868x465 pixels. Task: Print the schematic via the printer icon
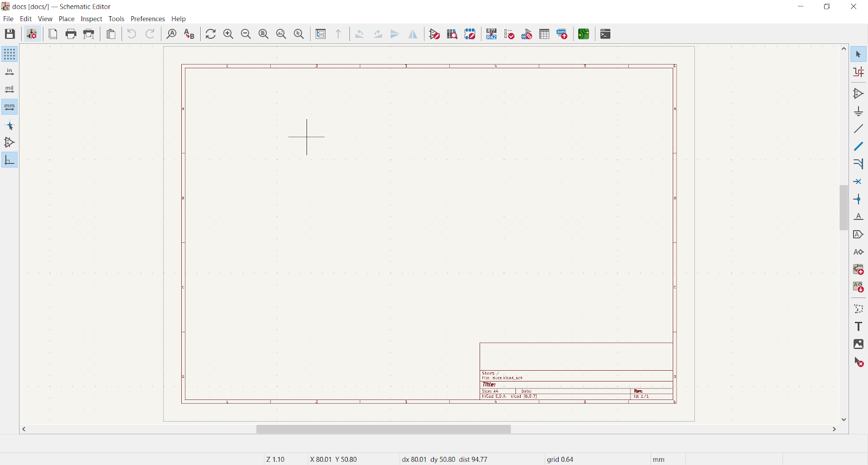[x=71, y=34]
